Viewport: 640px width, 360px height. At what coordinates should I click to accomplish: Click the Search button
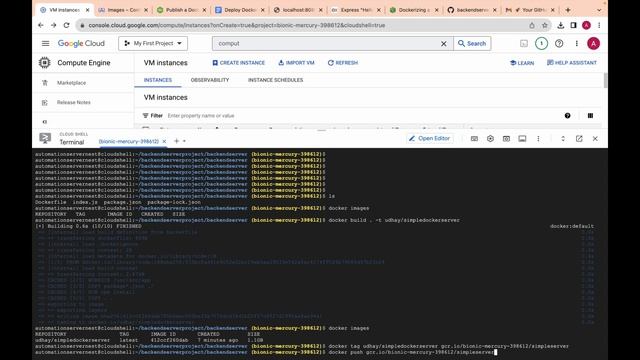(472, 43)
